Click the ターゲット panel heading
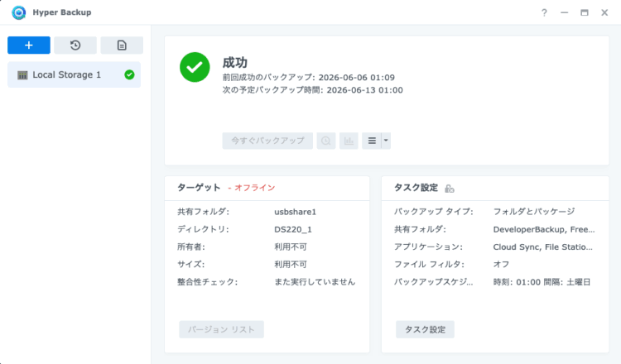Image resolution: width=621 pixels, height=364 pixels. pyautogui.click(x=199, y=188)
